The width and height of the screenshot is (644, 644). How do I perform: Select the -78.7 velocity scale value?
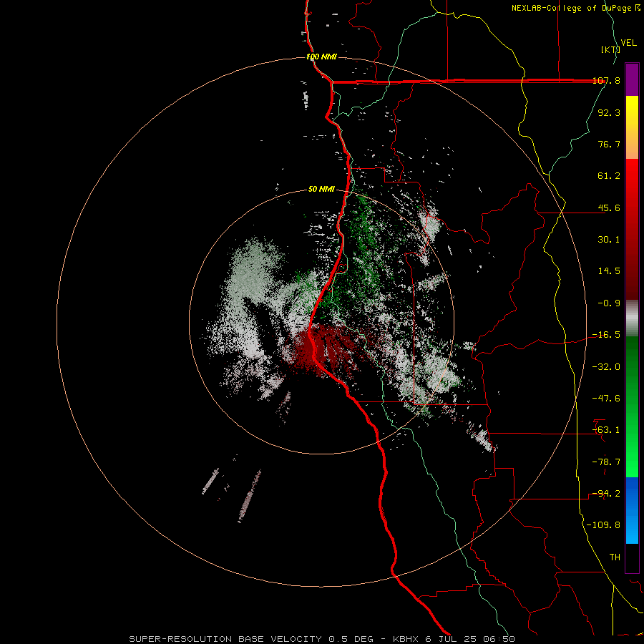tap(606, 462)
